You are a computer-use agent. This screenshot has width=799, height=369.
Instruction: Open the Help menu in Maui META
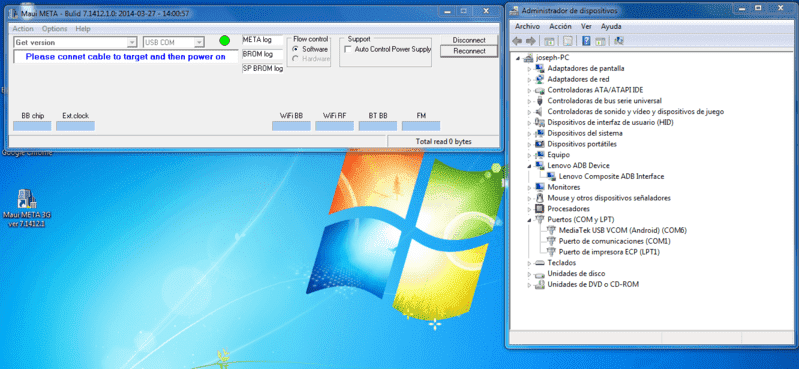tap(83, 29)
